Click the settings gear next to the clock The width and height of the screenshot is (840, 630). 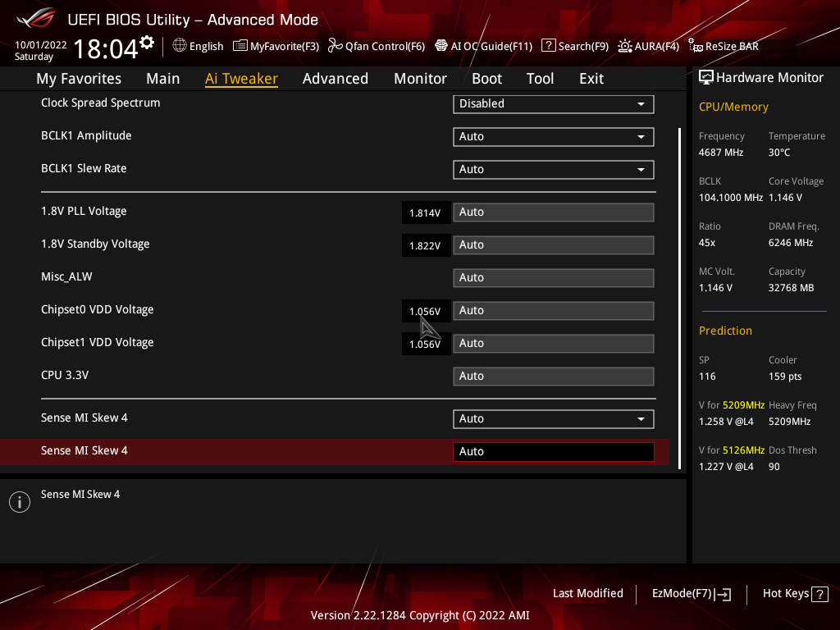(147, 43)
